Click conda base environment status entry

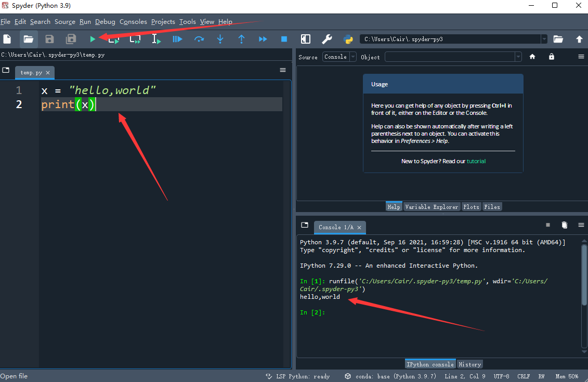click(x=391, y=376)
